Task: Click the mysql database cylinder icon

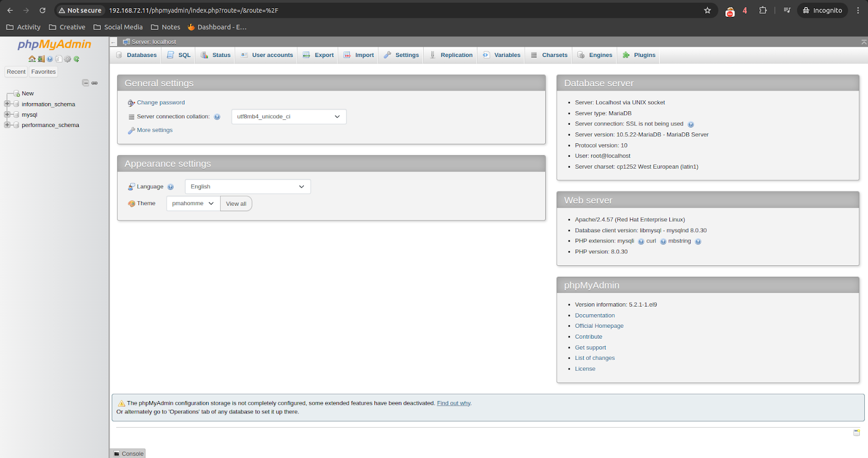Action: point(16,115)
